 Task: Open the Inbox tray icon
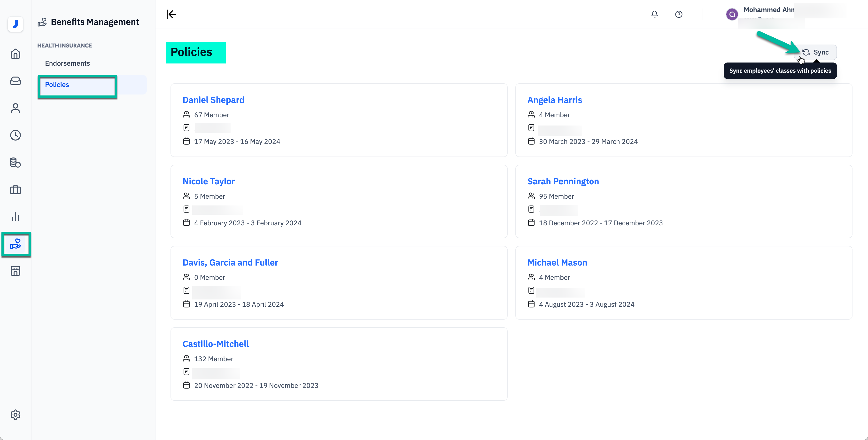(15, 81)
